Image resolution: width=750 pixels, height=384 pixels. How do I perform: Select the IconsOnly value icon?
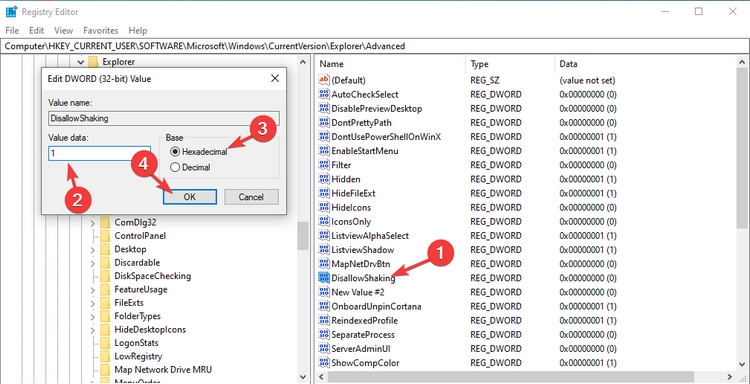[x=324, y=221]
